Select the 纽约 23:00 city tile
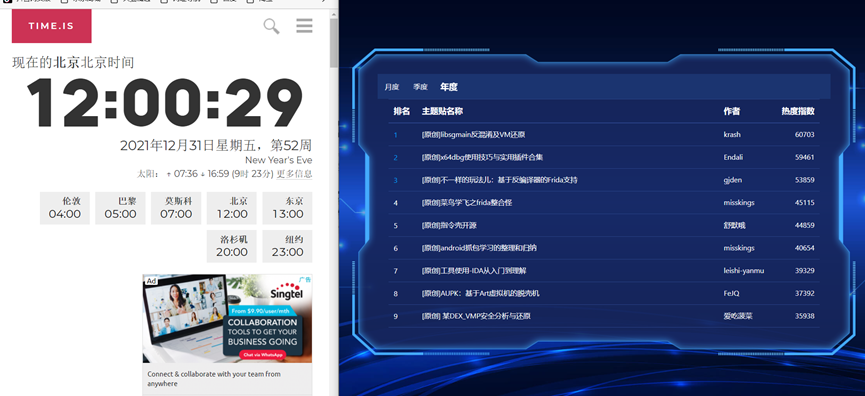The width and height of the screenshot is (865, 396). tap(287, 247)
